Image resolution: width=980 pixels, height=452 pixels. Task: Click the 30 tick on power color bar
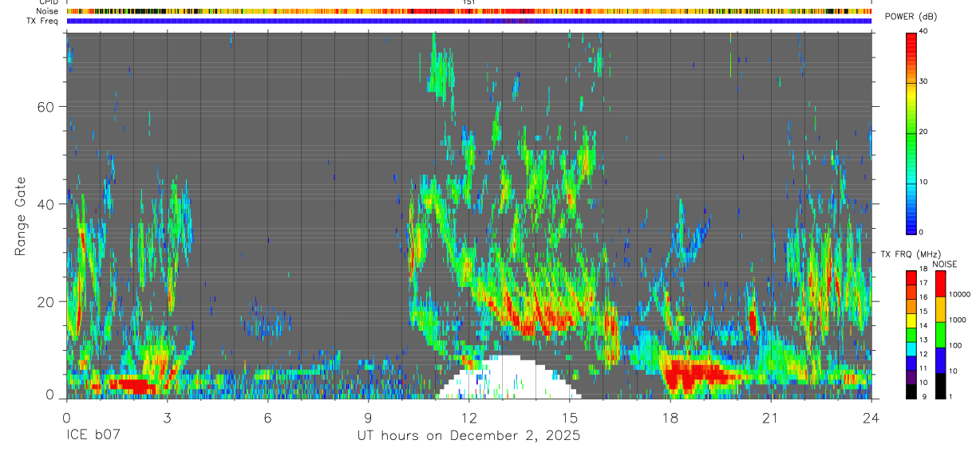pos(924,81)
